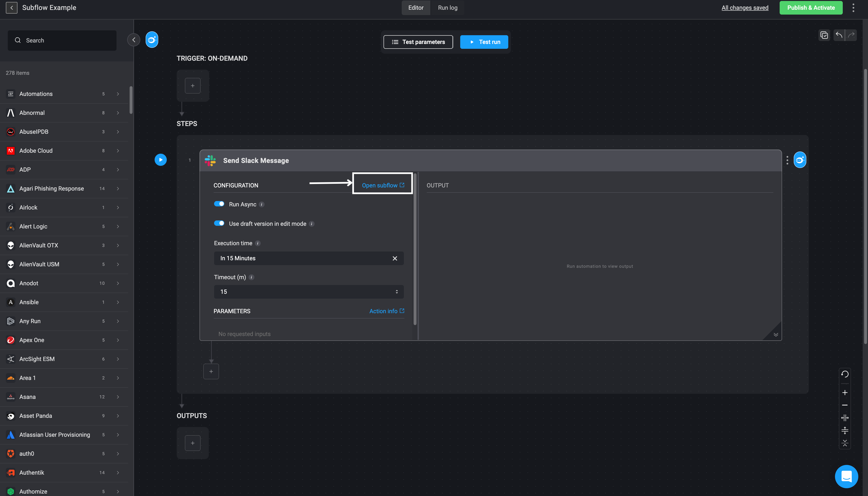This screenshot has width=868, height=496.
Task: Click the Slack logo on step header
Action: [210, 160]
